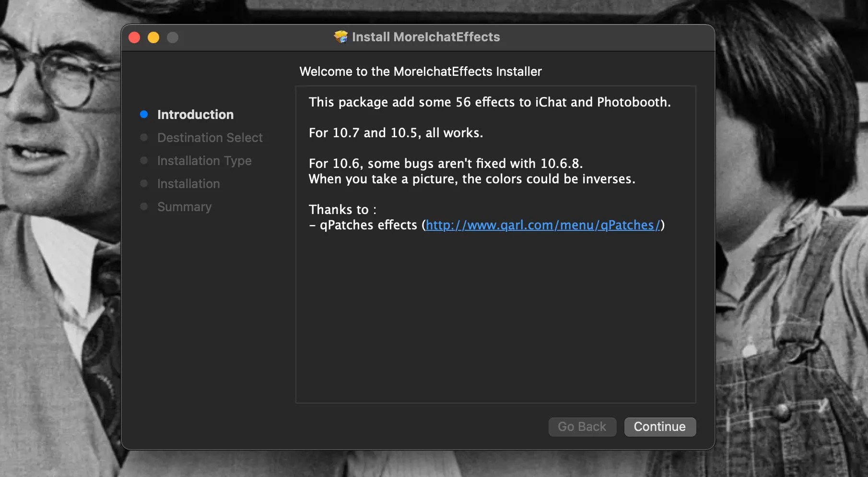Select the Summary step label

tap(184, 206)
